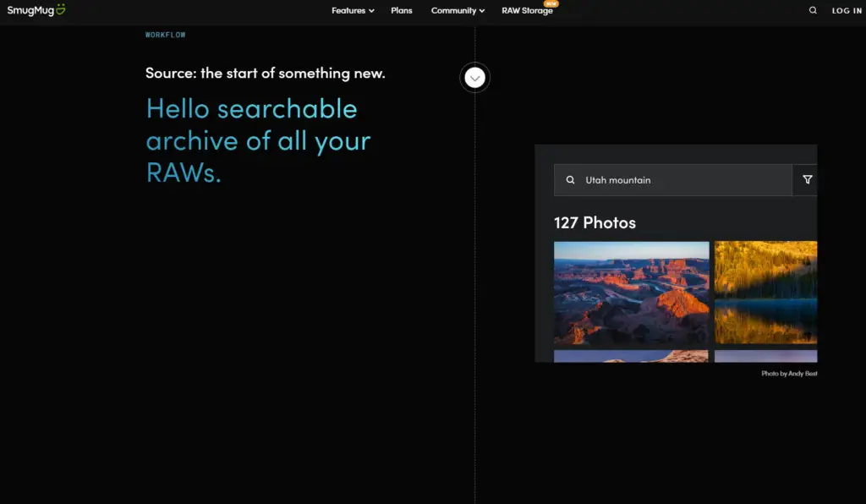Expand the Features dropdown menu
866x504 pixels.
point(353,11)
